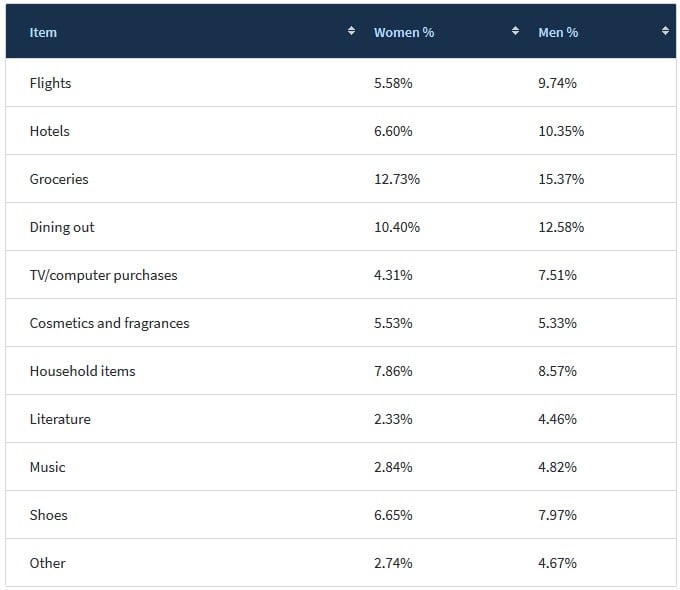
Task: Click the Shoes item cell
Action: coord(49,515)
